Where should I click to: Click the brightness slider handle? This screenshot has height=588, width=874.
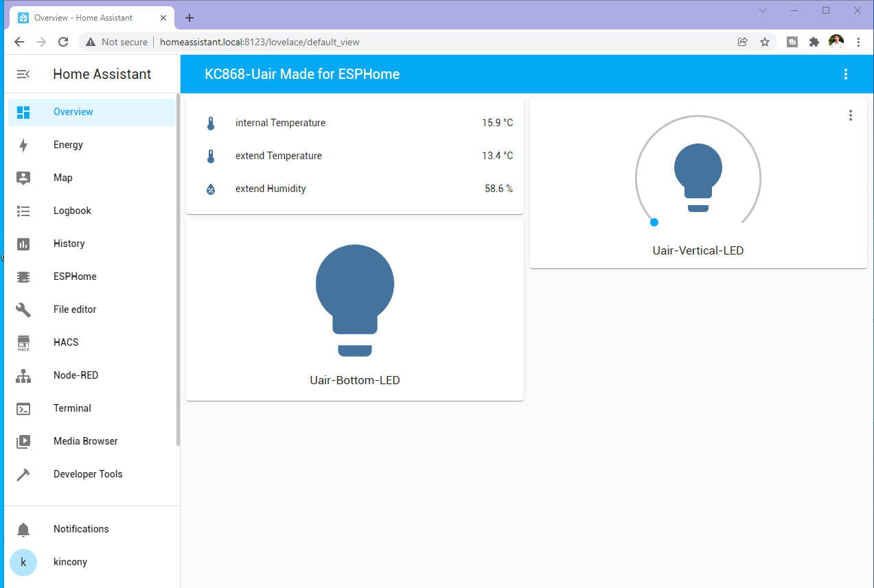click(654, 222)
